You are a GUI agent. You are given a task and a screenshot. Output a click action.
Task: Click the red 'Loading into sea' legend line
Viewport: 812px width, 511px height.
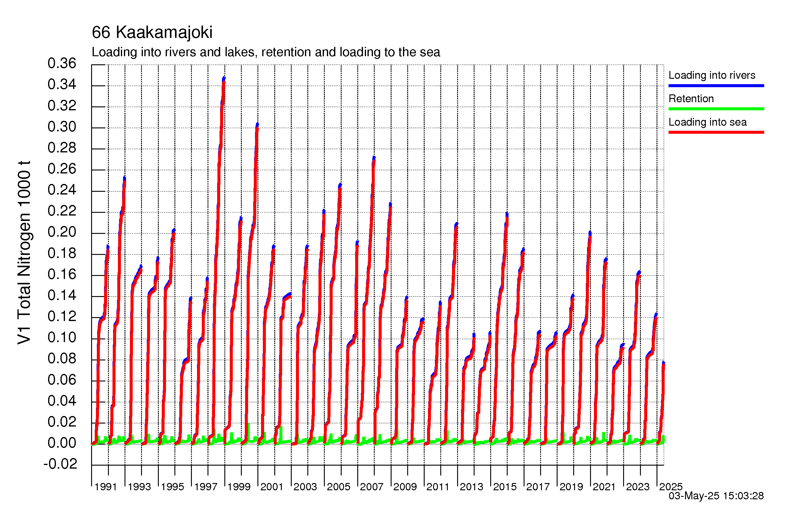tap(716, 132)
